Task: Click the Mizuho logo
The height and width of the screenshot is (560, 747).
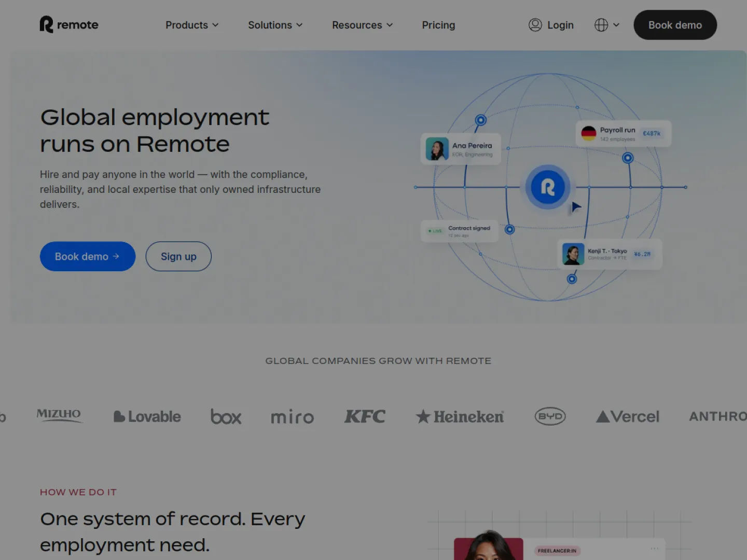Action: tap(59, 415)
